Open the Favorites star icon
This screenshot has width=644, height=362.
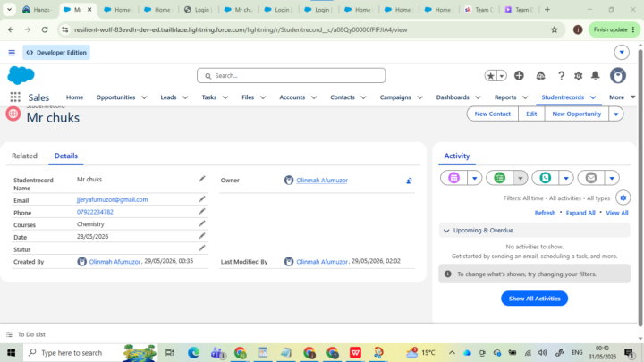[490, 75]
